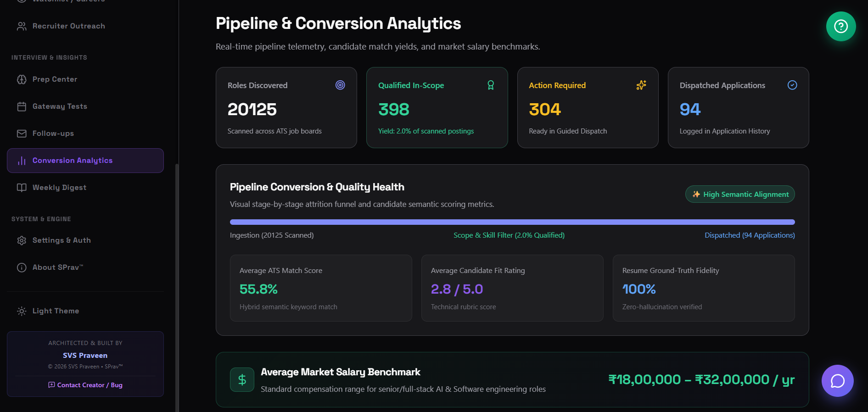Open Settings & Auth
The height and width of the screenshot is (412, 868).
point(85,240)
